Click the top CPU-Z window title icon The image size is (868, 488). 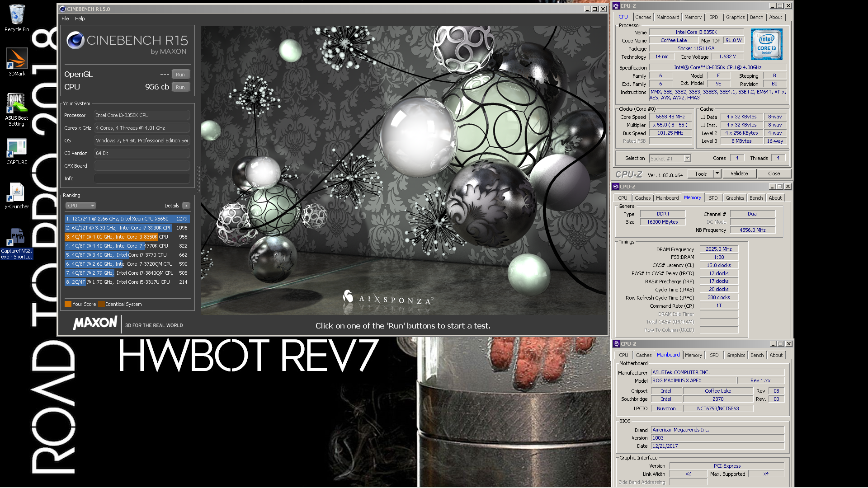(616, 6)
